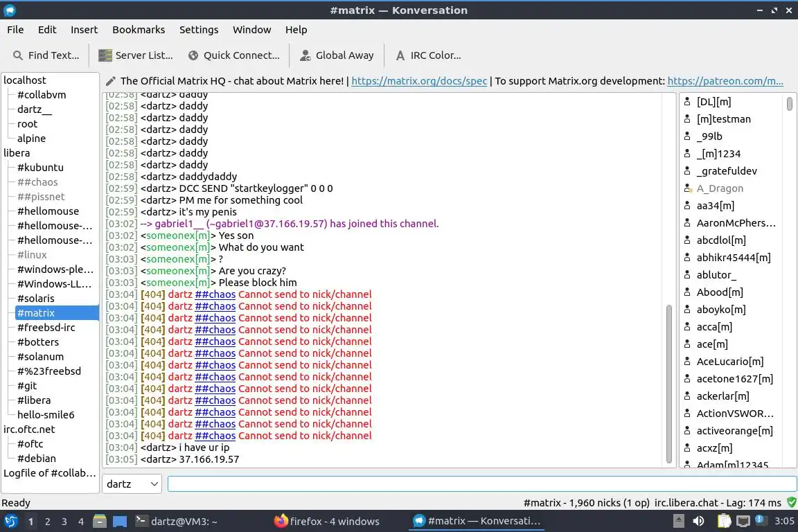Open the File menu
This screenshot has width=798, height=532.
[x=15, y=30]
